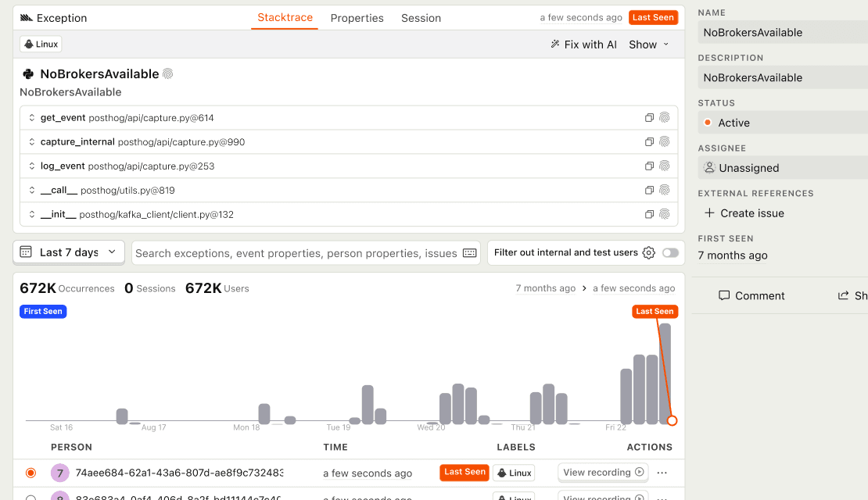
Task: Open filter settings gear icon
Action: click(649, 253)
